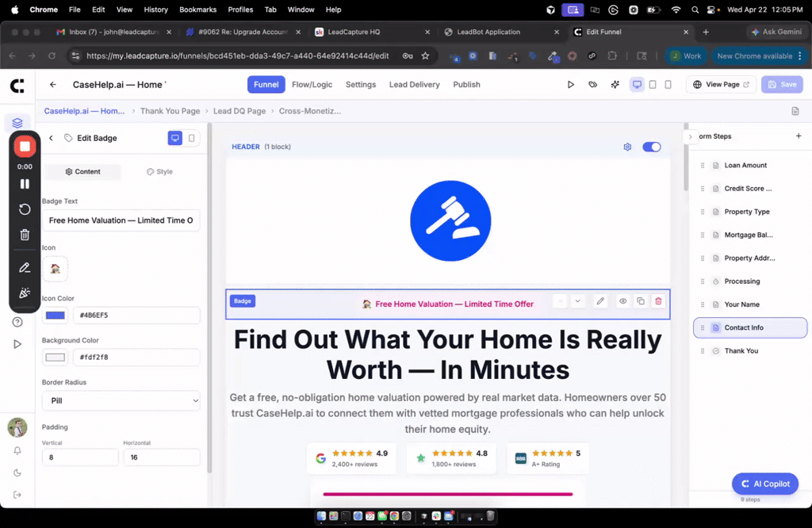Open the Lead Delivery tab
Image resolution: width=812 pixels, height=528 pixels.
click(414, 84)
